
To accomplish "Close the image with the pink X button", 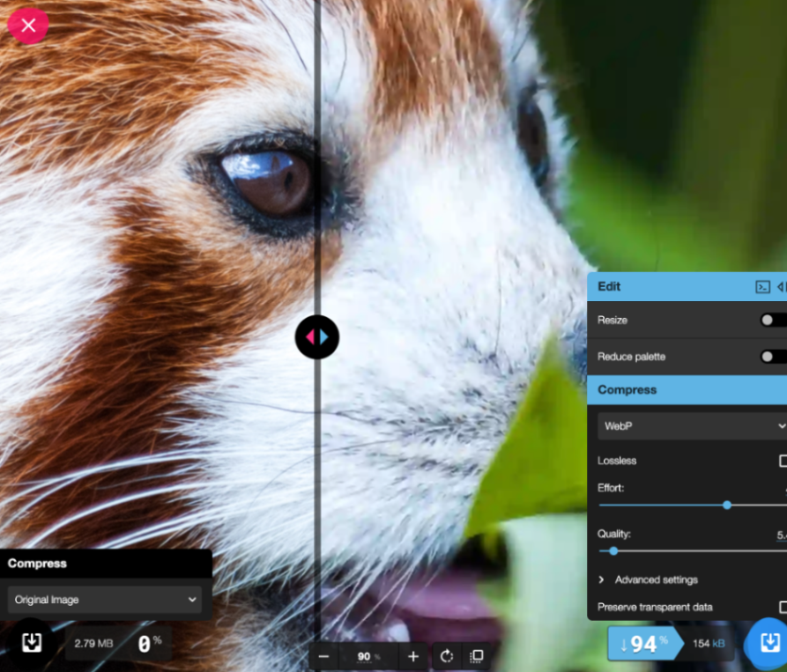I will coord(28,25).
